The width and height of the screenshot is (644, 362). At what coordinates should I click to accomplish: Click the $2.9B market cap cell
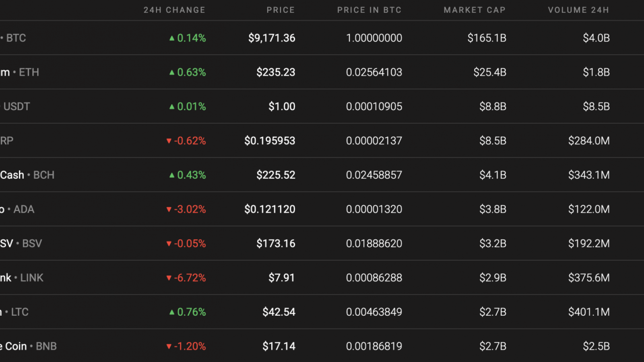click(493, 278)
